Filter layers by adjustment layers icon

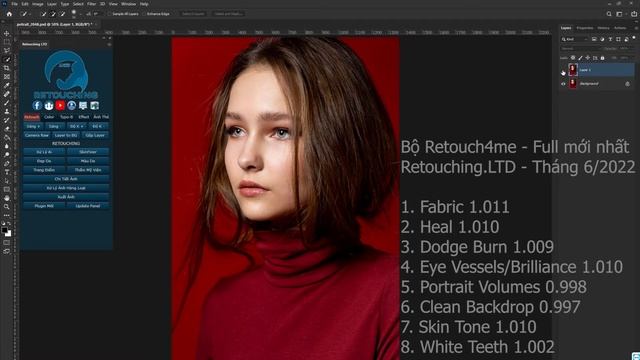click(602, 39)
